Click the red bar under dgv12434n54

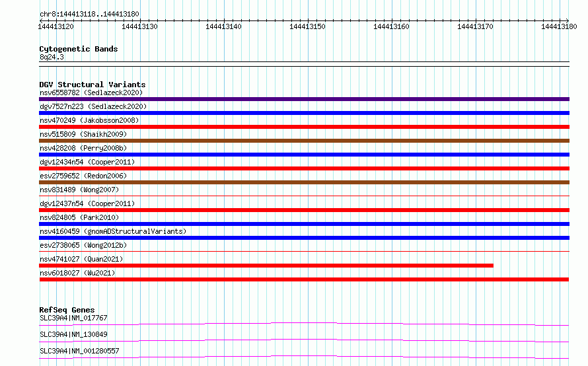[x=304, y=168]
